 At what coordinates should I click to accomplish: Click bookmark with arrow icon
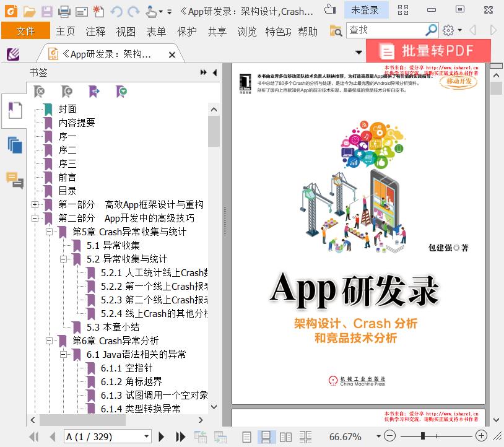(x=94, y=92)
